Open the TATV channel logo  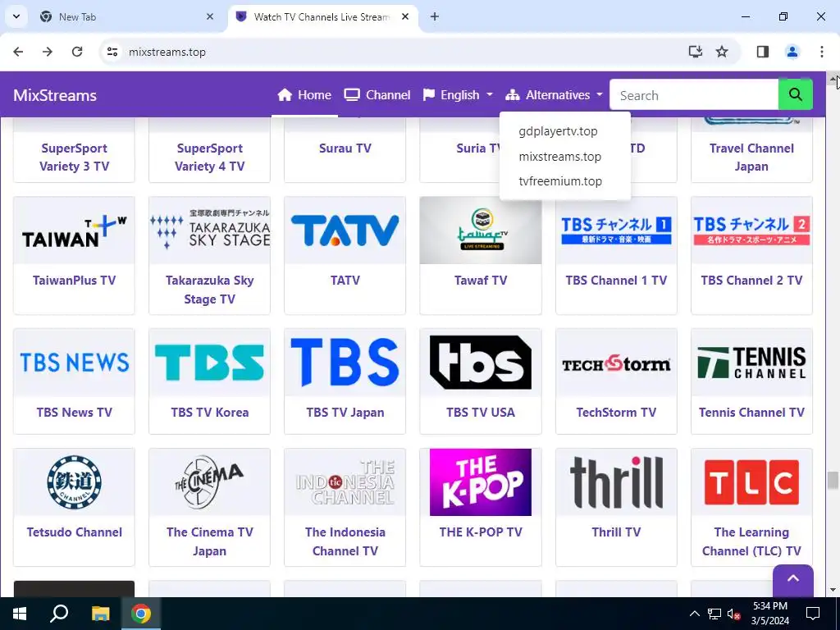345,231
